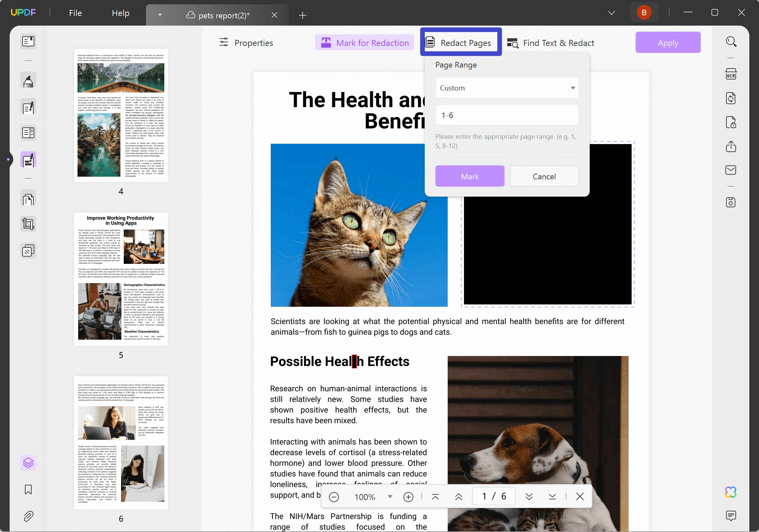Viewport: 759px width, 532px height.
Task: Click the Apply redaction button
Action: click(669, 43)
